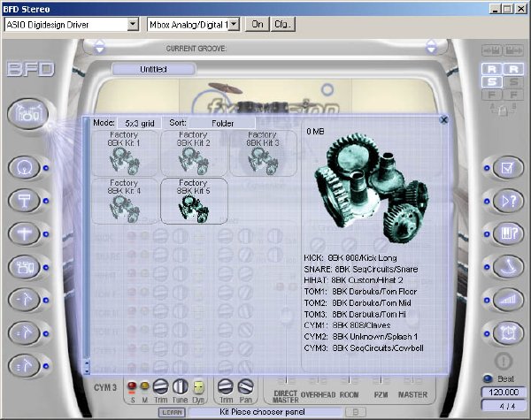Click 'TOM1: 8BK Darbuka/Tom Floor' text
This screenshot has height=420, width=531.
tap(360, 292)
